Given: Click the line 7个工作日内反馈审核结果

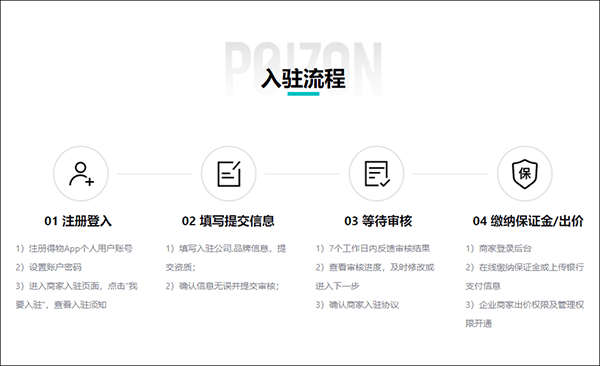Looking at the screenshot, I should [373, 248].
